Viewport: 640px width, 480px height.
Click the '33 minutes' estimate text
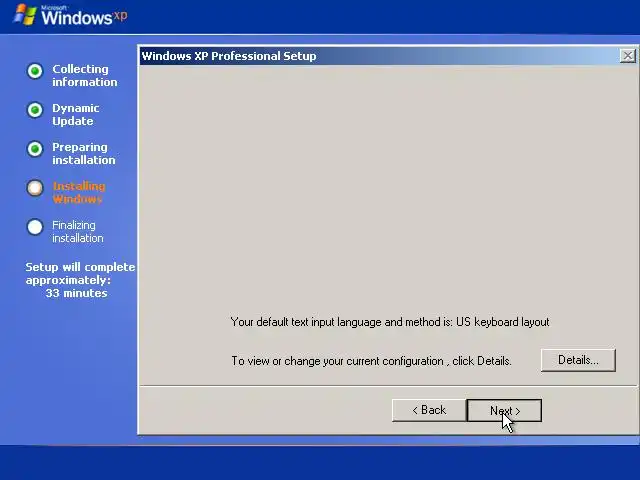tap(76, 293)
